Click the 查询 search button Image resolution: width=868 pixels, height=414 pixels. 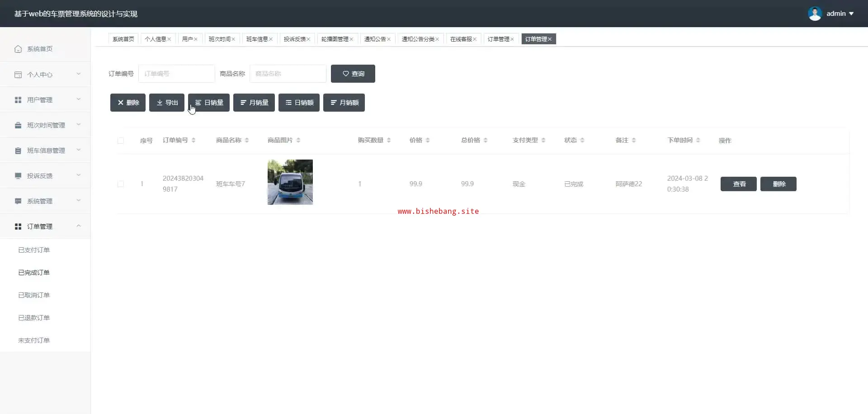pyautogui.click(x=353, y=74)
